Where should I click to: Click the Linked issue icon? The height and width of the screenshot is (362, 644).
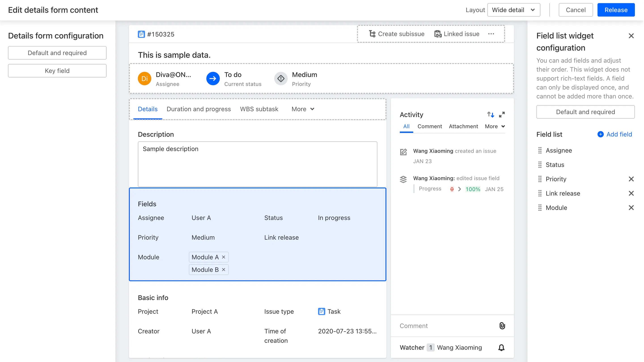[x=438, y=34]
